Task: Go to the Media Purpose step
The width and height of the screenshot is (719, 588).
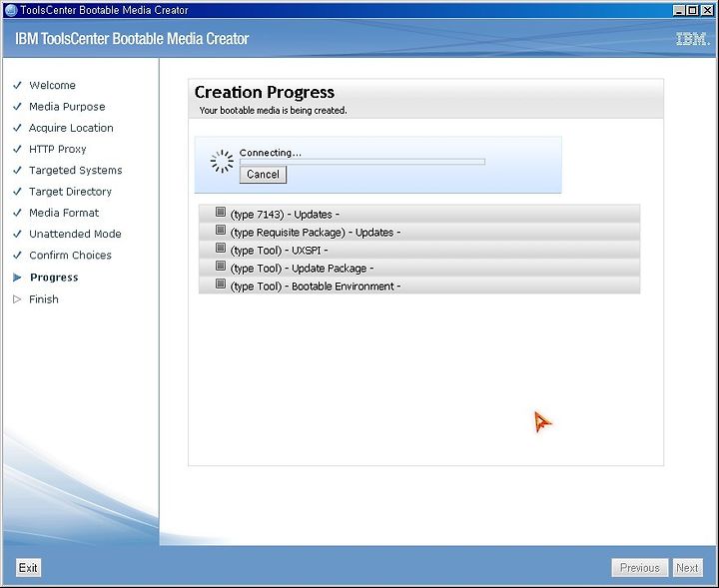Action: (67, 107)
